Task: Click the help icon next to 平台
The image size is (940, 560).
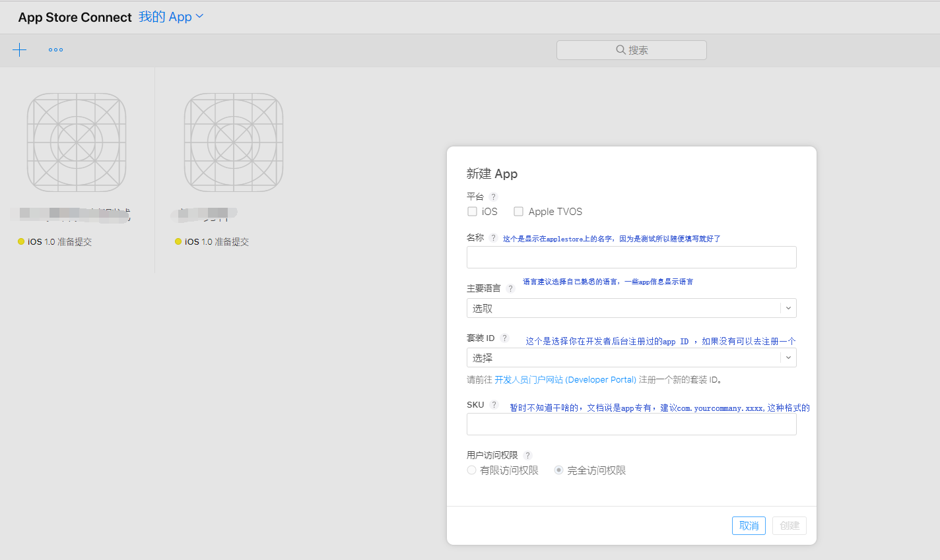Action: click(493, 197)
